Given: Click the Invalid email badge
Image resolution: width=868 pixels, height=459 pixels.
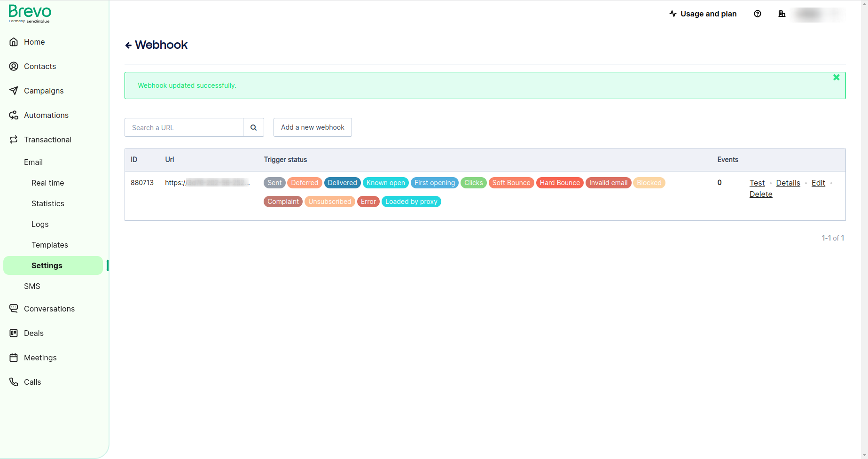Looking at the screenshot, I should 609,183.
